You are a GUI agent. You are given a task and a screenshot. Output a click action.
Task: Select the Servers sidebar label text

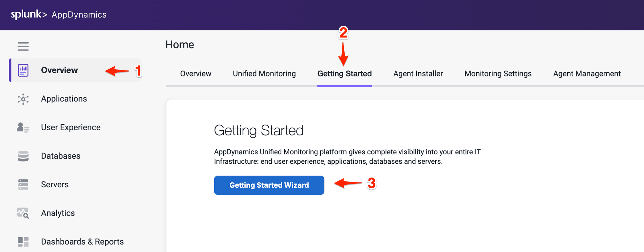[x=55, y=184]
